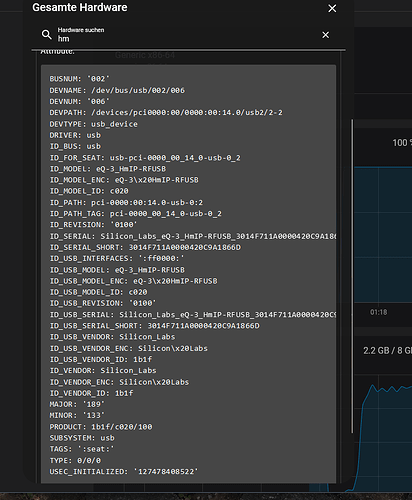Screen dimensions: 412x500
Task: Click the Gesamte Hardware dialog title
Action: [x=80, y=7]
